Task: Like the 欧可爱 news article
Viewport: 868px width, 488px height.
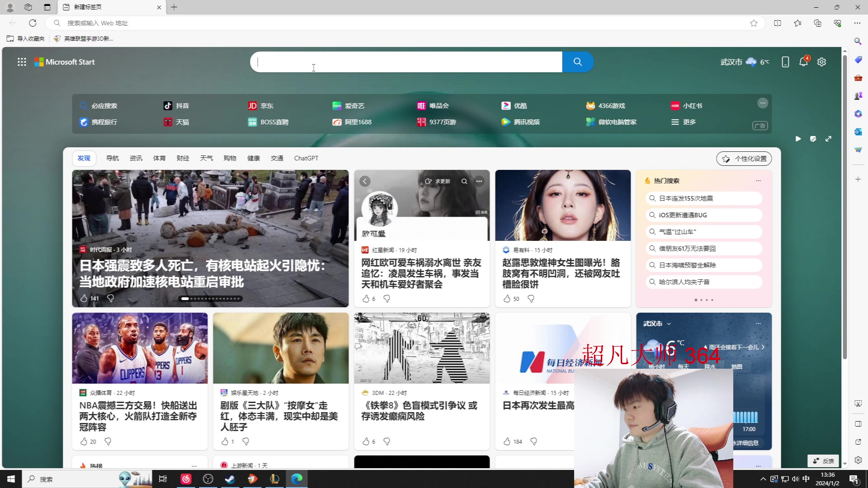Action: tap(366, 299)
